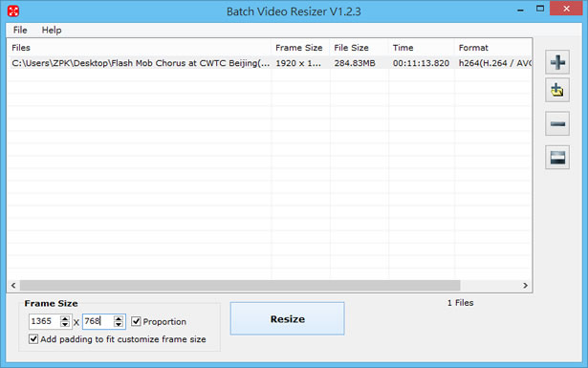Screen dimensions: 588x368
Task: Select the Flash Mob Chorus file row
Action: [270, 63]
